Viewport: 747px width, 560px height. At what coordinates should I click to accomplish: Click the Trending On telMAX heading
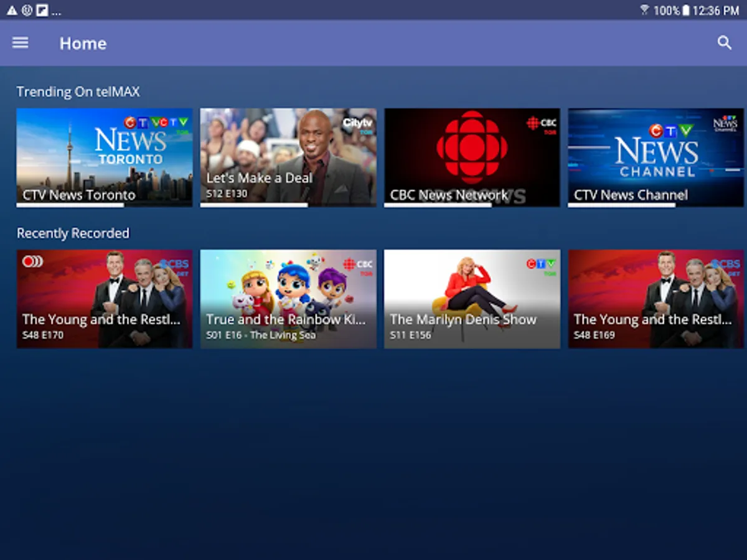[x=78, y=91]
